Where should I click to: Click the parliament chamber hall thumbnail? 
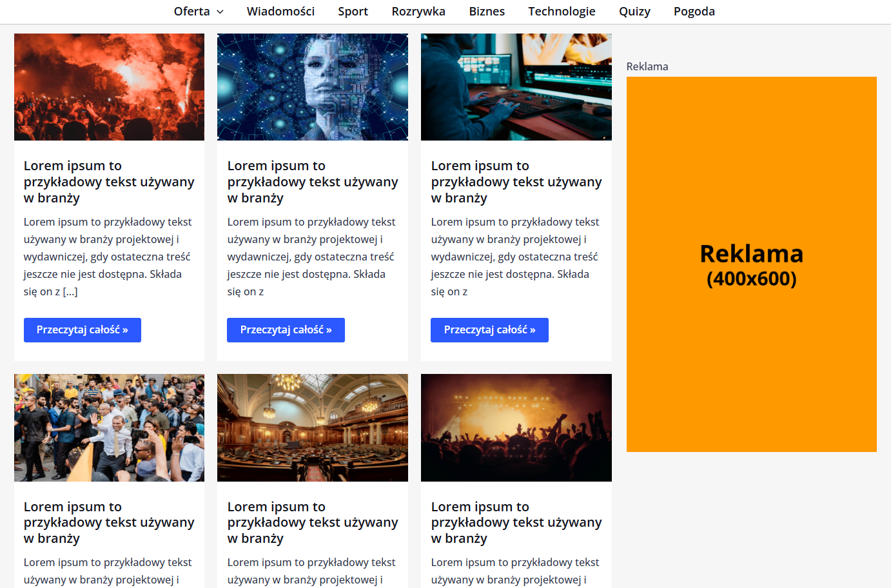click(x=313, y=427)
